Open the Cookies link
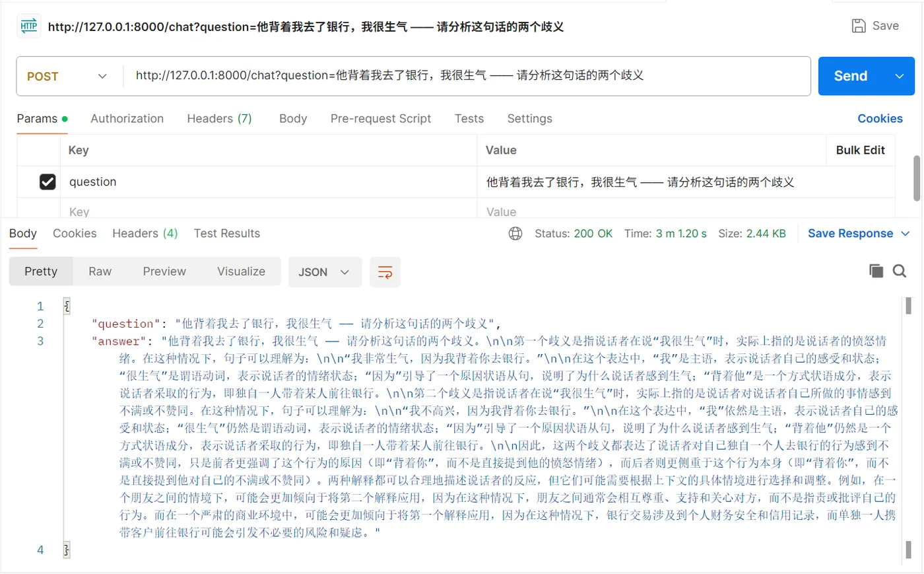This screenshot has width=924, height=574. pos(880,119)
